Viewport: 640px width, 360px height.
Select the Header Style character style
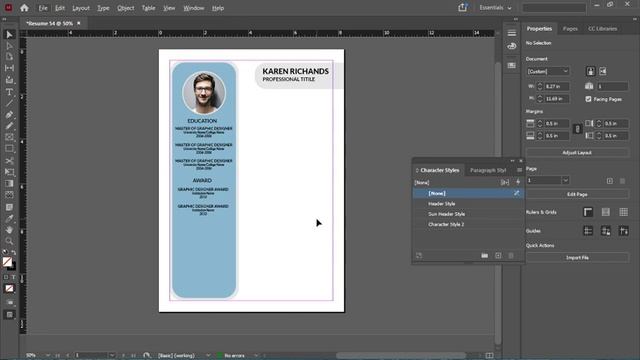[x=468, y=204]
